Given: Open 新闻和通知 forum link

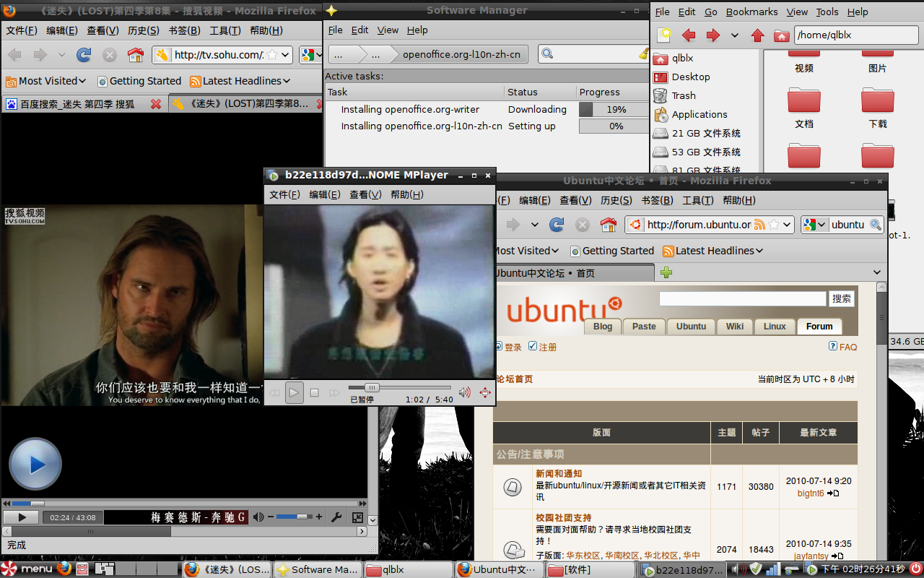Looking at the screenshot, I should point(559,474).
